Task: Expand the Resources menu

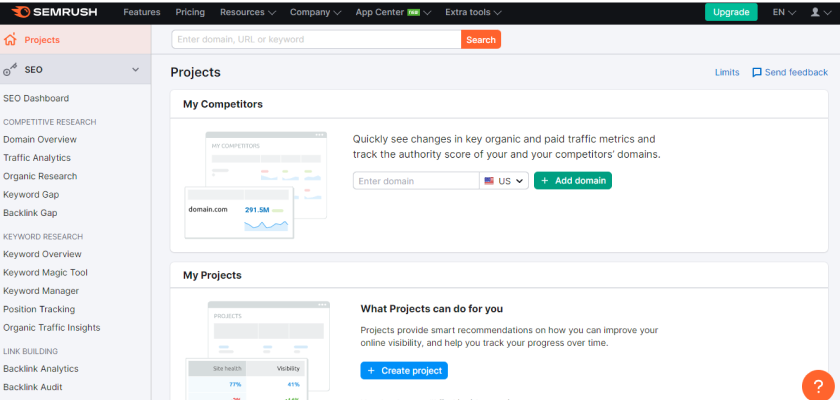Action: pos(248,12)
